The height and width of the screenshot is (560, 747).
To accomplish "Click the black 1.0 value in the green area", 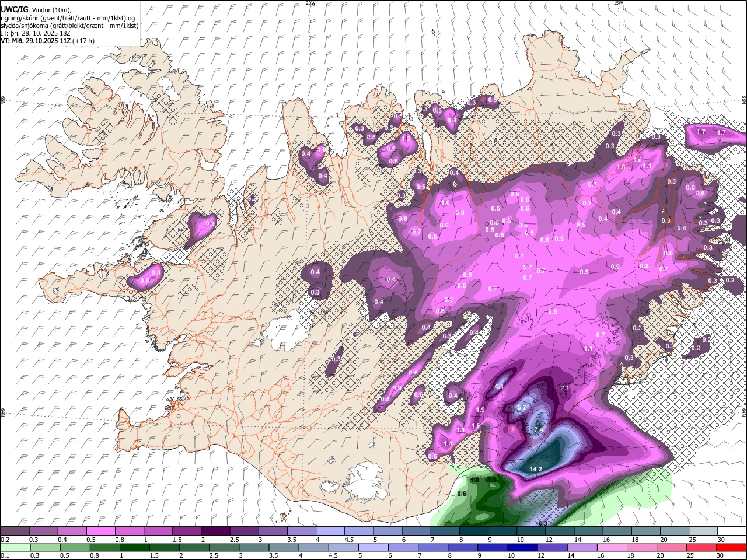I will click(474, 480).
